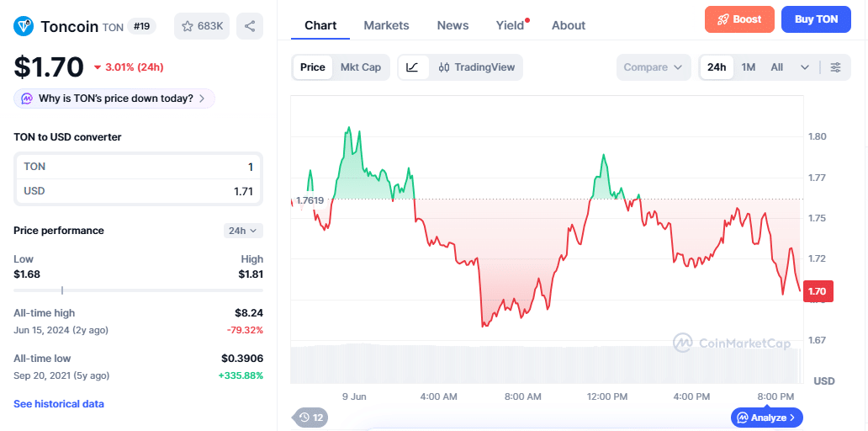
Task: Click the AI chat bubble icon
Action: [x=27, y=98]
